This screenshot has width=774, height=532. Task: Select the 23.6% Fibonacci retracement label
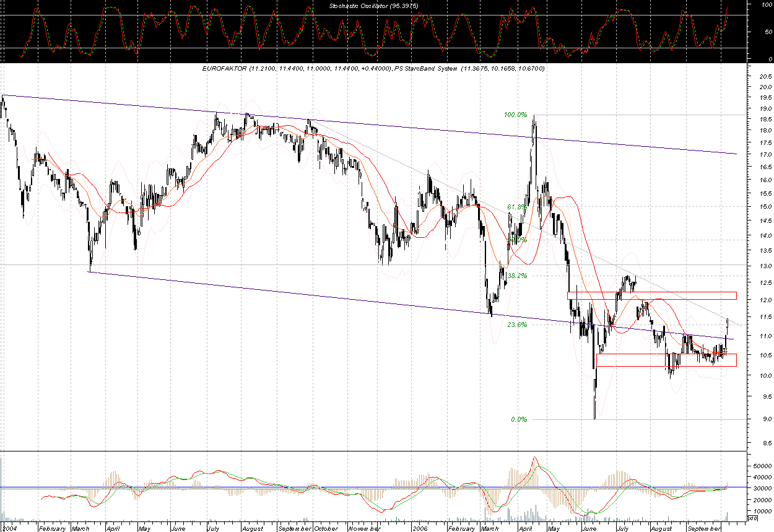tap(517, 325)
